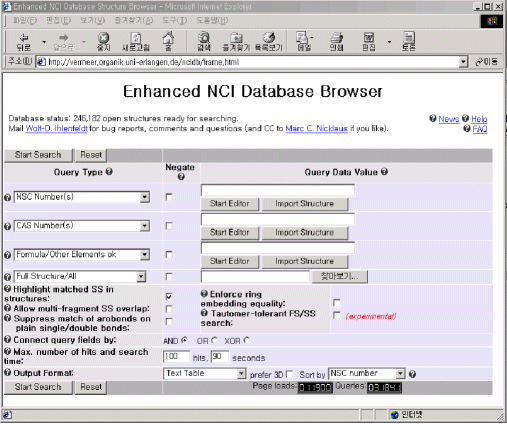Select the AND radio button

pyautogui.click(x=184, y=340)
